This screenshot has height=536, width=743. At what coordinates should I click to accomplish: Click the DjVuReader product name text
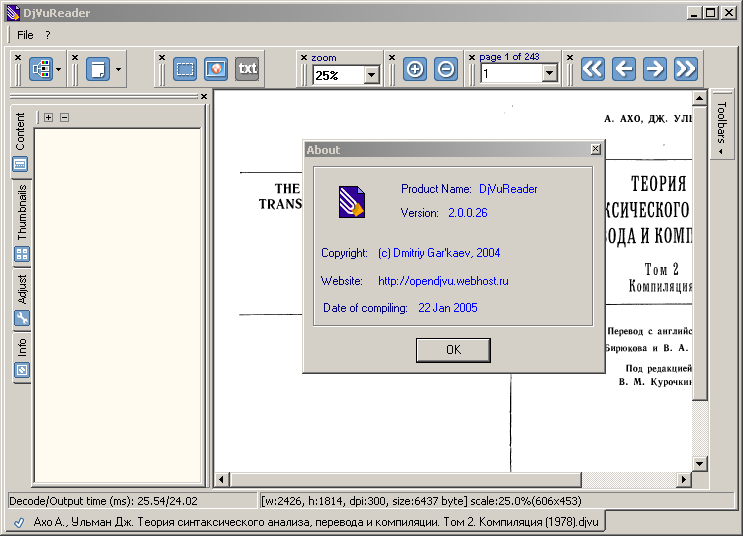click(x=508, y=189)
